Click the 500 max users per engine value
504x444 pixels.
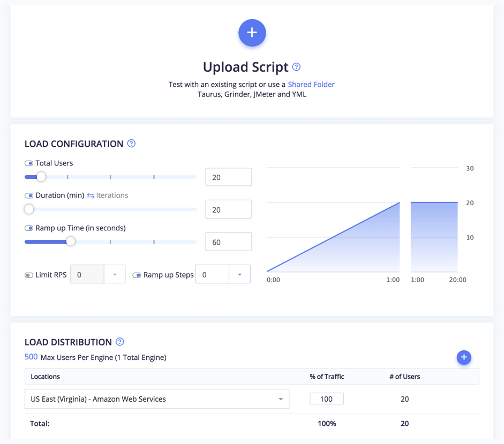point(31,357)
